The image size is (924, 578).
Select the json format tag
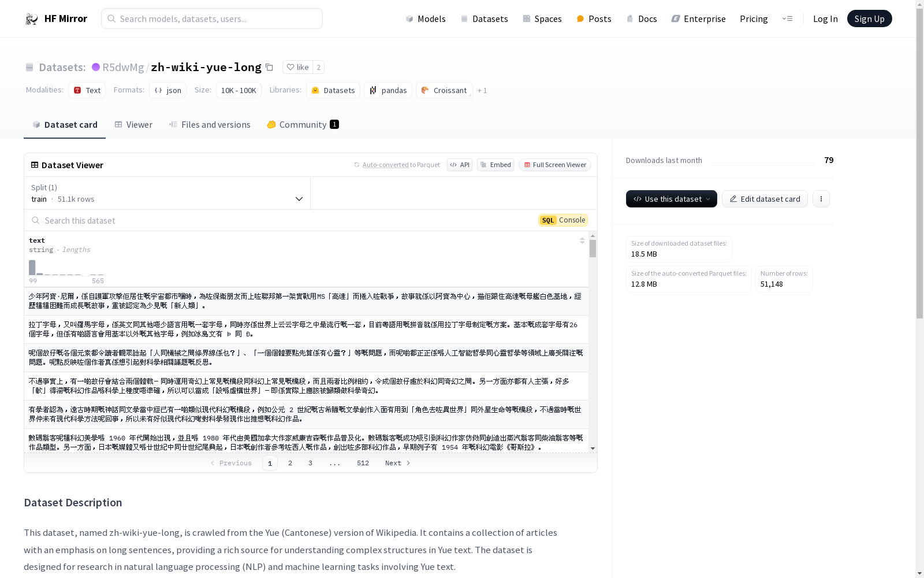pyautogui.click(x=167, y=90)
